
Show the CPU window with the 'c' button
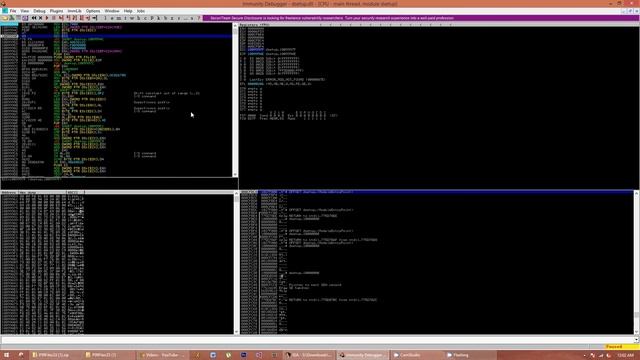click(145, 18)
